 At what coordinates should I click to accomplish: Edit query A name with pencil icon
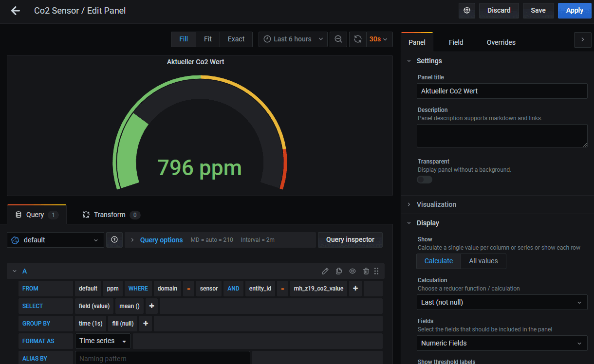[x=325, y=271]
